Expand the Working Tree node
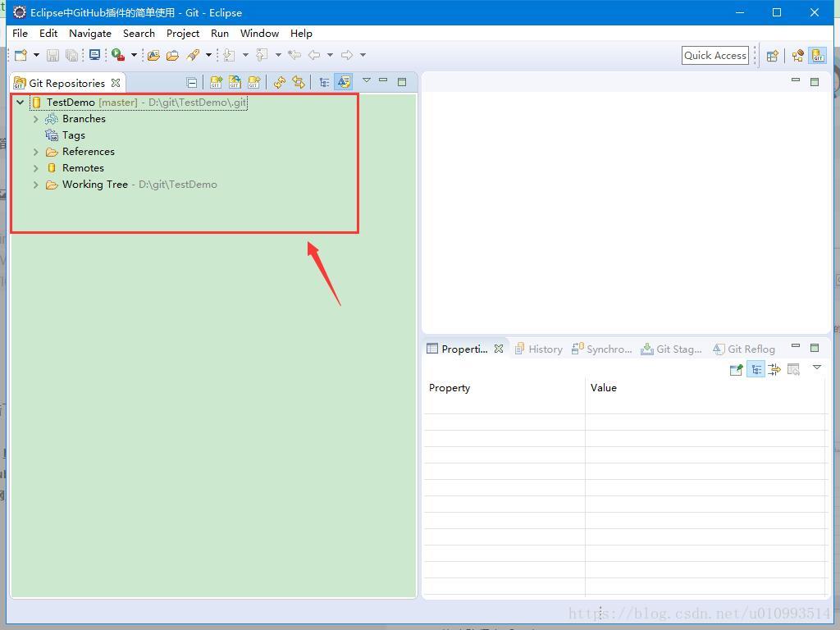840x630 pixels. coord(36,185)
